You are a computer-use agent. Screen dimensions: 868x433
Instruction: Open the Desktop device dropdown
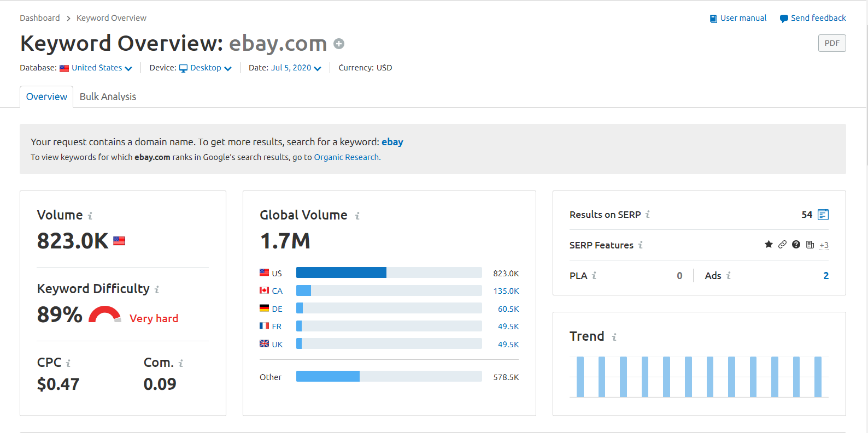tap(206, 68)
